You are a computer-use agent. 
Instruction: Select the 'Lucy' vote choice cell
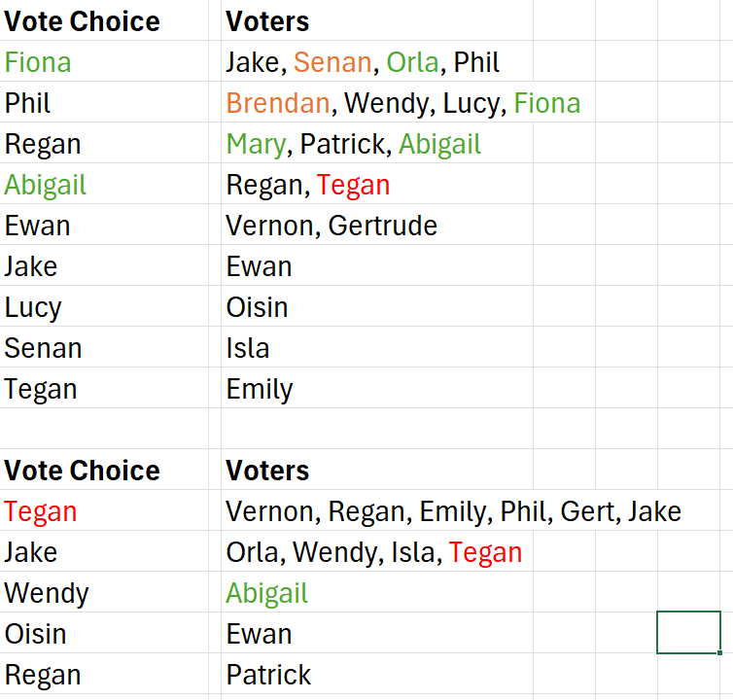tap(104, 306)
